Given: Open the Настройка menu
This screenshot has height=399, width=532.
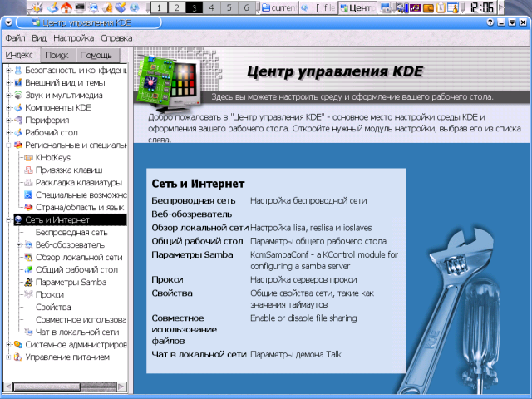Looking at the screenshot, I should click(x=74, y=38).
